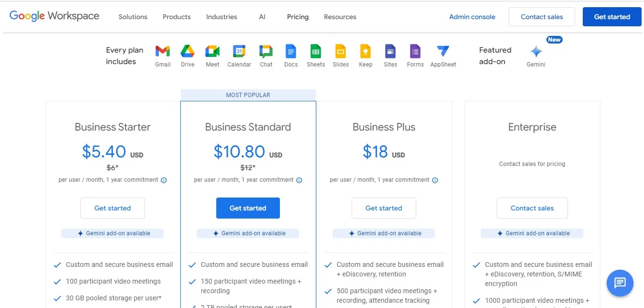Click the 'Featured add-on' label
Image resolution: width=644 pixels, height=308 pixels.
tap(495, 55)
